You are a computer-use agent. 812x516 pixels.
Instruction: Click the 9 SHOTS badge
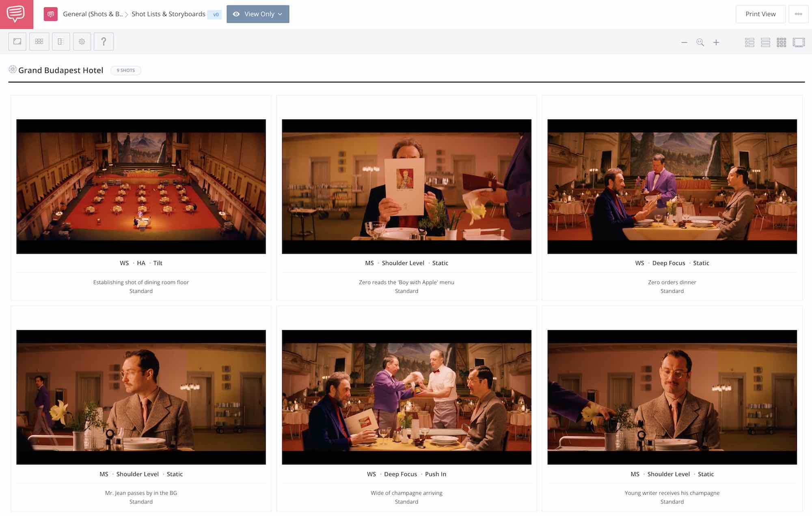pos(126,70)
